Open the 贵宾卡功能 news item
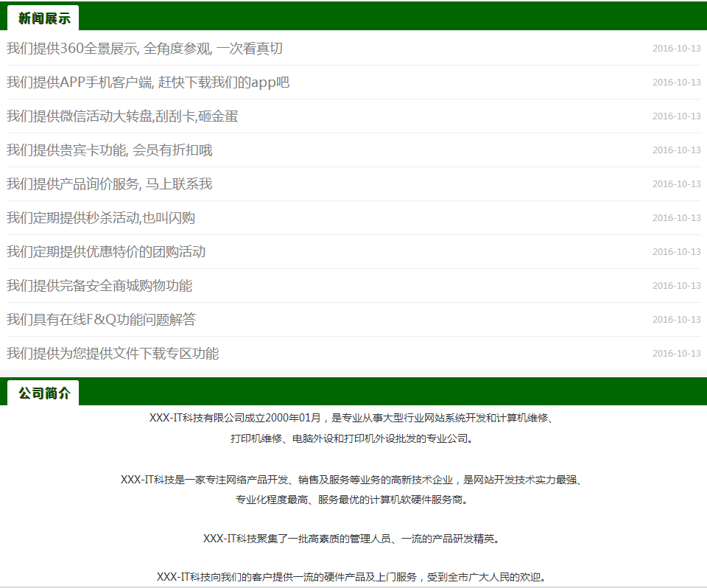Screen dimensions: 707x588 pos(110,150)
